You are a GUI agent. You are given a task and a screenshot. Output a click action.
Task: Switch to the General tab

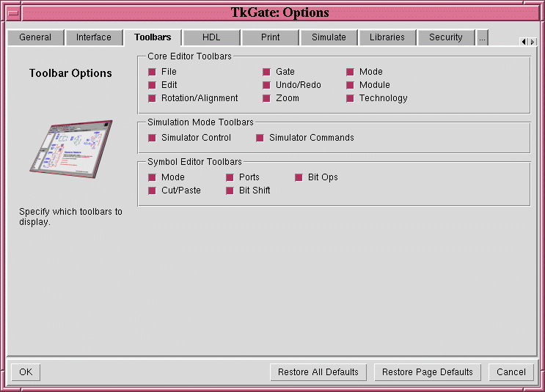pyautogui.click(x=35, y=37)
